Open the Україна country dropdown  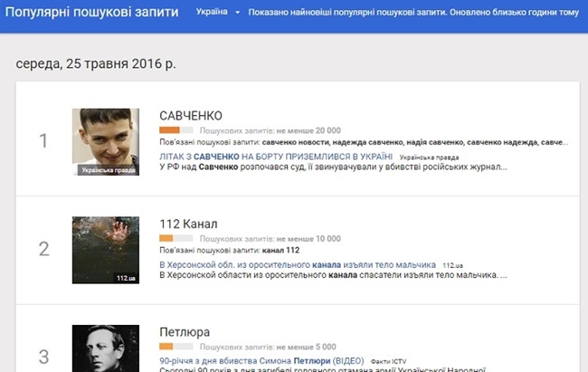pos(218,12)
